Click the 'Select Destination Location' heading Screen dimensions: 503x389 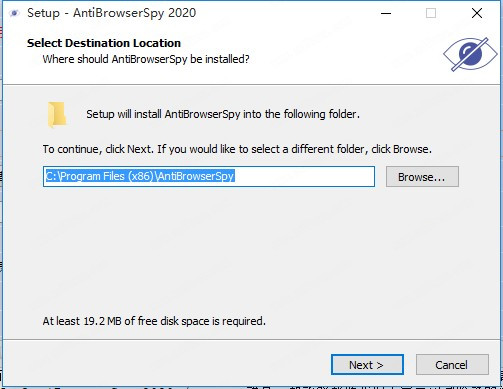(x=104, y=43)
